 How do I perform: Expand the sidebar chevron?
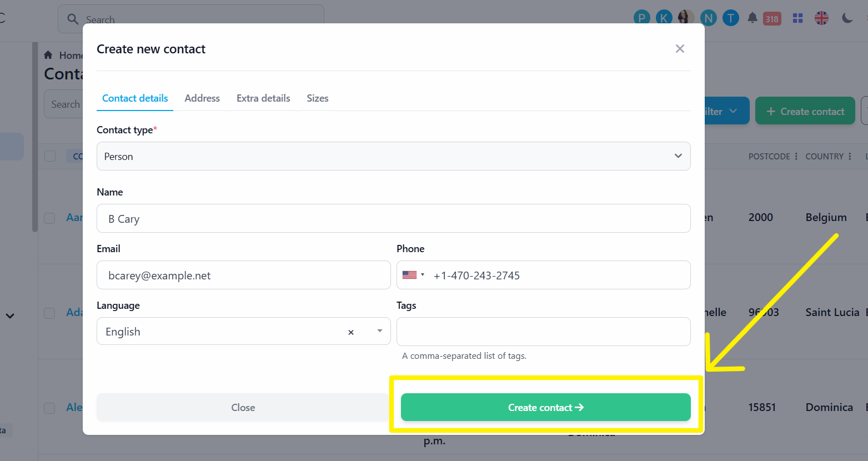pyautogui.click(x=10, y=316)
